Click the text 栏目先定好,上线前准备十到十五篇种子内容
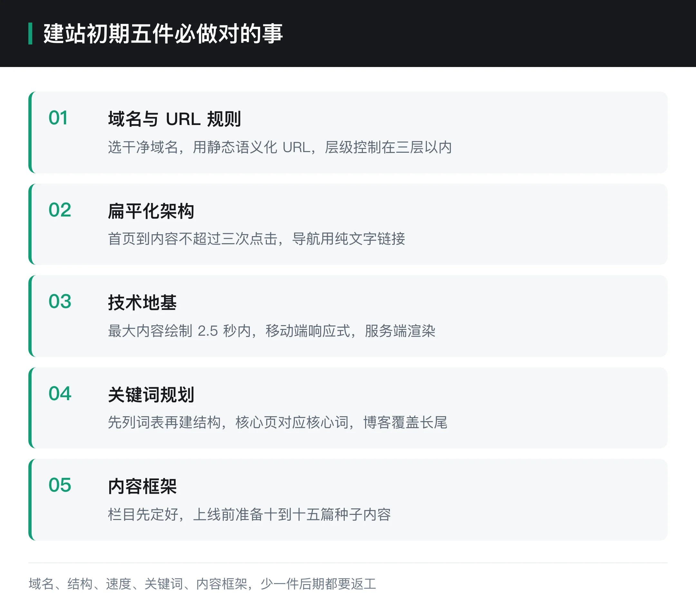The width and height of the screenshot is (696, 616). [249, 514]
